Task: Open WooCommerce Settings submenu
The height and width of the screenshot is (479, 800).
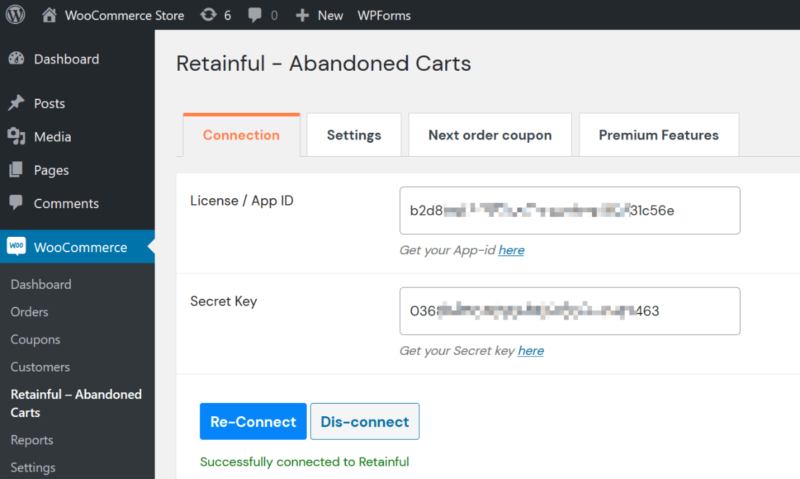Action: tap(33, 467)
